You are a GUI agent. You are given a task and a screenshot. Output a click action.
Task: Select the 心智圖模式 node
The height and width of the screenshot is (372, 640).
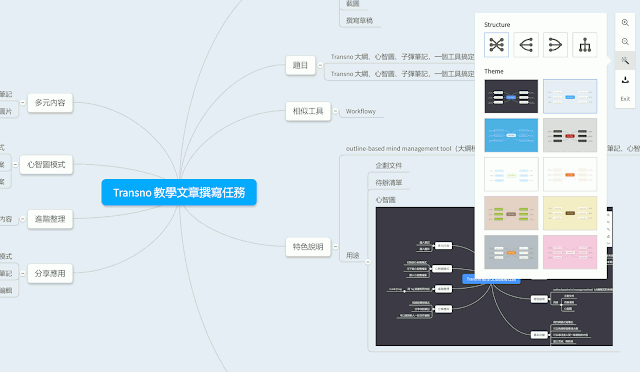46,165
